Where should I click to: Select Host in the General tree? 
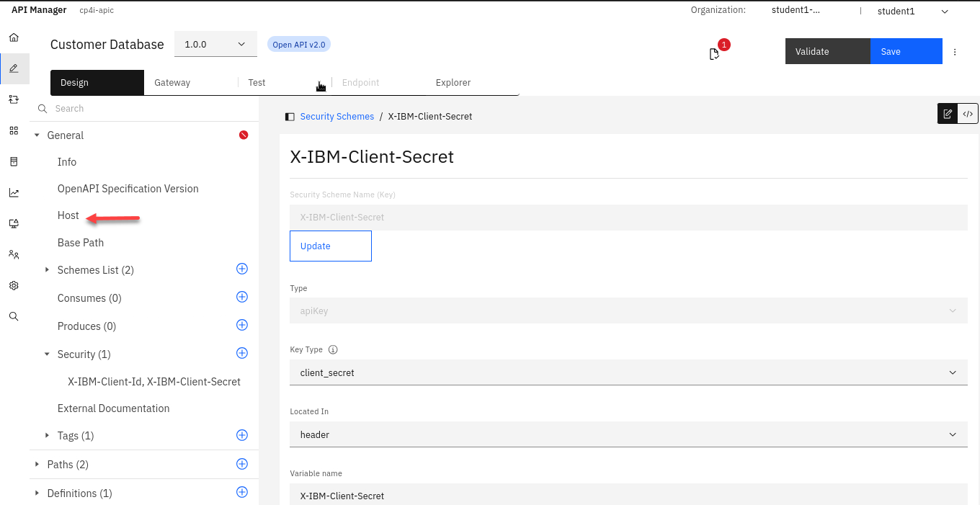68,215
